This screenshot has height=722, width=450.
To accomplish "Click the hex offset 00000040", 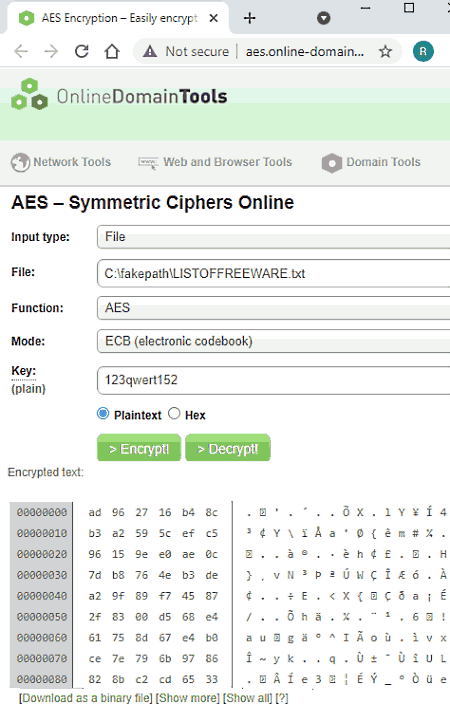I will (41, 596).
